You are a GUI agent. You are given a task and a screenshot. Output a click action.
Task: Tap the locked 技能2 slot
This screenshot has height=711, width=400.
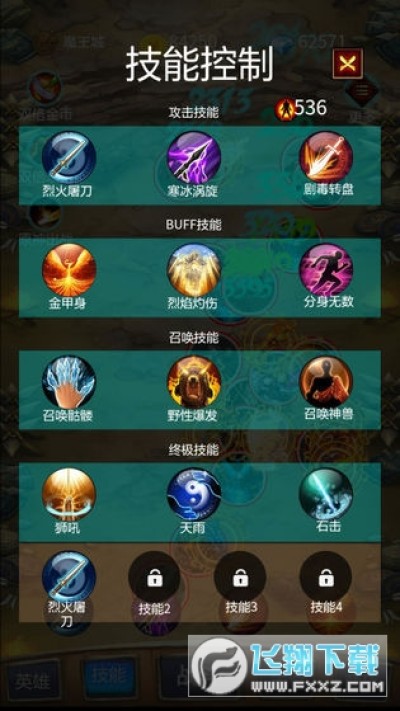pos(154,578)
